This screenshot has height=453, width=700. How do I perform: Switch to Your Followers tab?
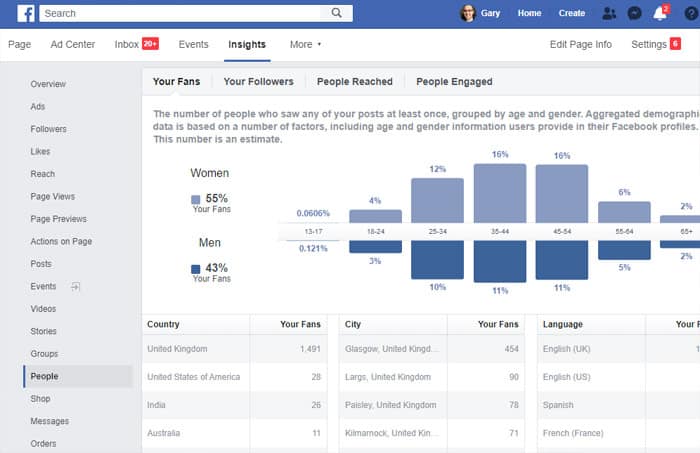coord(258,82)
